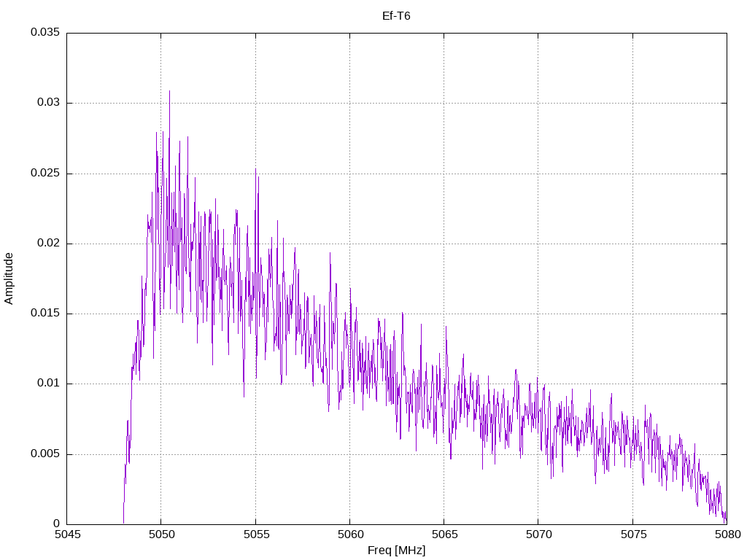This screenshot has height=560, width=747.
Task: Click the highest spectrum peak above 0.03
Action: click(x=169, y=93)
